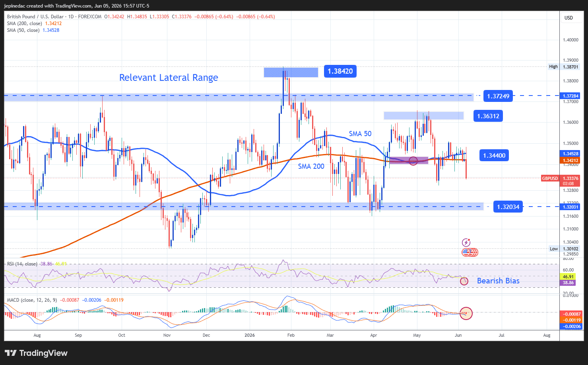The width and height of the screenshot is (588, 365).
Task: Click the Jul label on time axis
Action: pos(502,335)
